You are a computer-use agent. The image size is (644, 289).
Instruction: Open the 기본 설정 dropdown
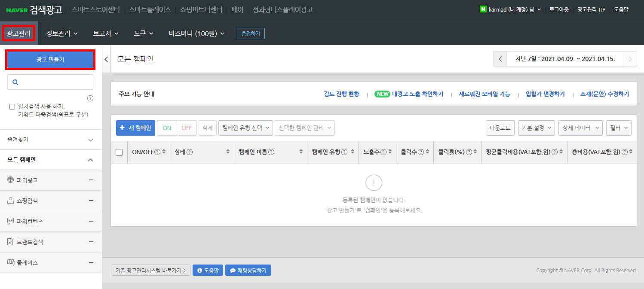537,128
